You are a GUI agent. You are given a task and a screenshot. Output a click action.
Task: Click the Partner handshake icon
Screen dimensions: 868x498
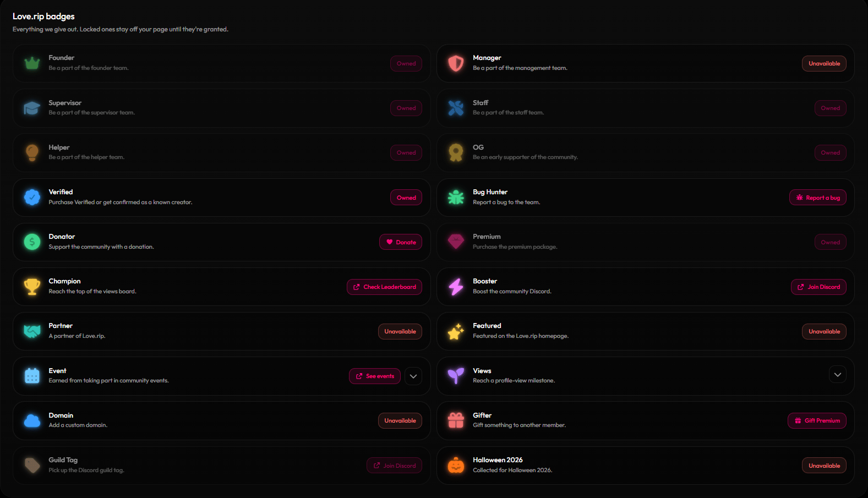click(x=32, y=331)
